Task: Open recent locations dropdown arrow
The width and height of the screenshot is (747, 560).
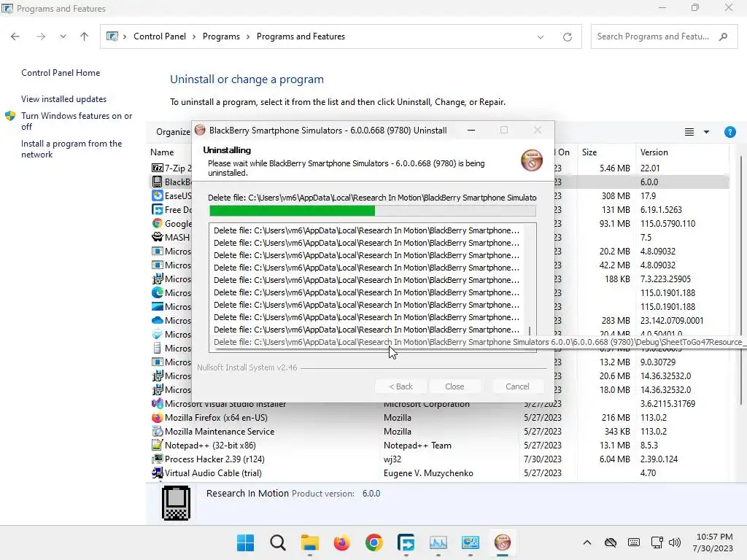Action: [x=63, y=36]
